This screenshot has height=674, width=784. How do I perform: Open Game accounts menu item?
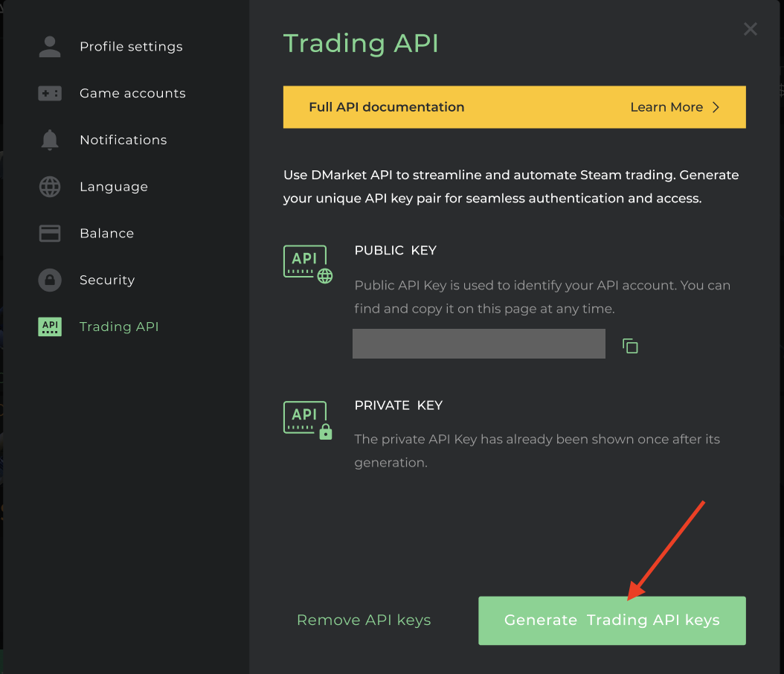[132, 94]
